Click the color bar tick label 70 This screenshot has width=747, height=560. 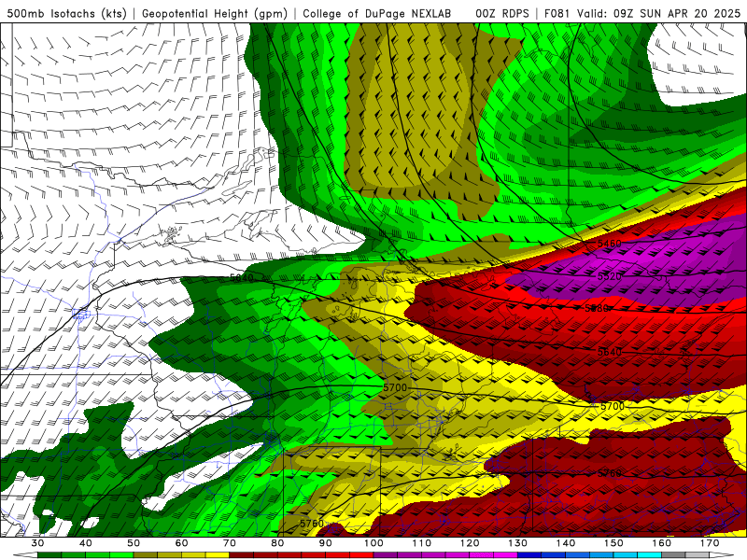tap(230, 543)
